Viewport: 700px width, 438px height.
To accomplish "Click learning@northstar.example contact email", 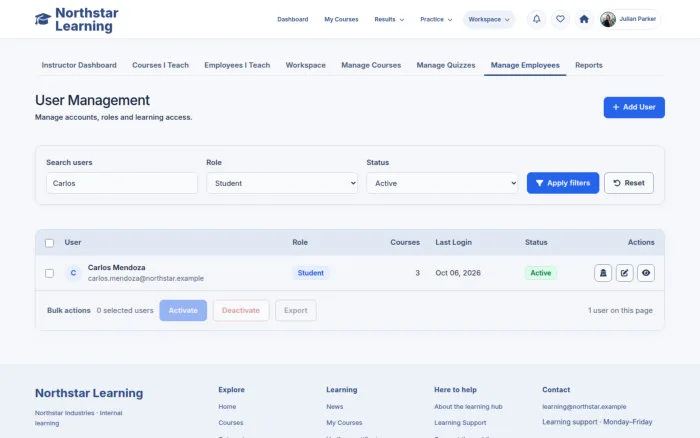I will (x=584, y=407).
